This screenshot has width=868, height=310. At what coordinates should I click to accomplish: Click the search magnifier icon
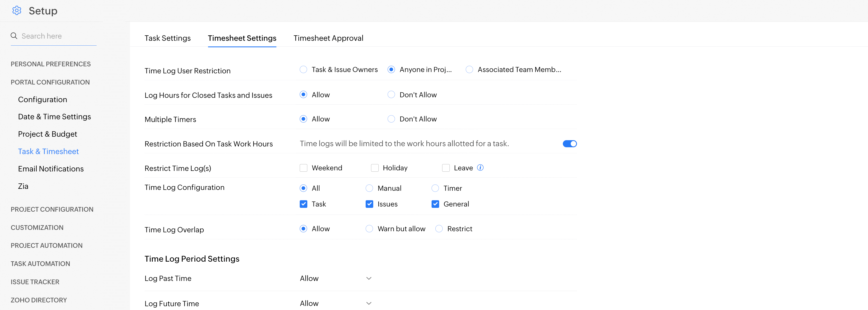(x=14, y=36)
